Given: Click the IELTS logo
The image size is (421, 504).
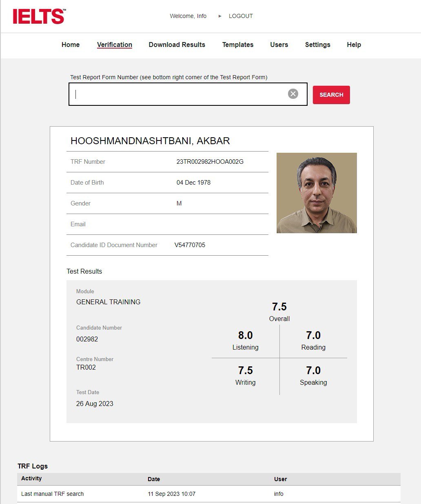Looking at the screenshot, I should pyautogui.click(x=39, y=16).
